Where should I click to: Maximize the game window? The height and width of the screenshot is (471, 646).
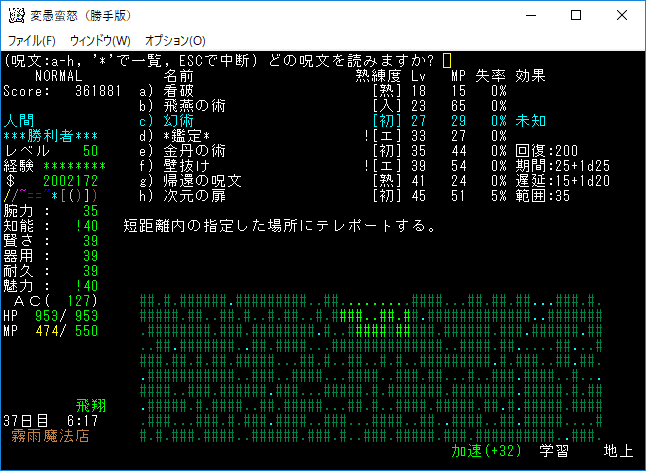tap(576, 16)
